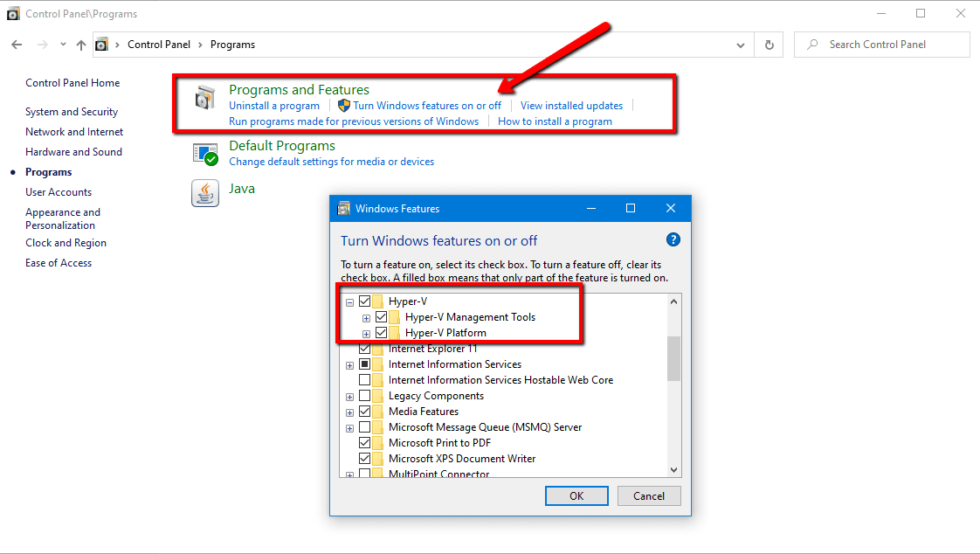Toggle Internet Information Services checkbox
Screen dimensions: 980x554
(x=365, y=364)
